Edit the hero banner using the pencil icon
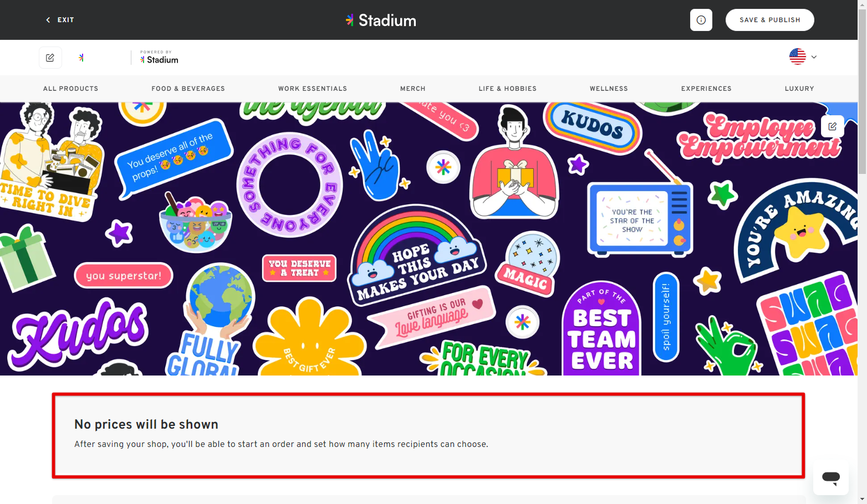Viewport: 867px width, 504px height. [832, 126]
